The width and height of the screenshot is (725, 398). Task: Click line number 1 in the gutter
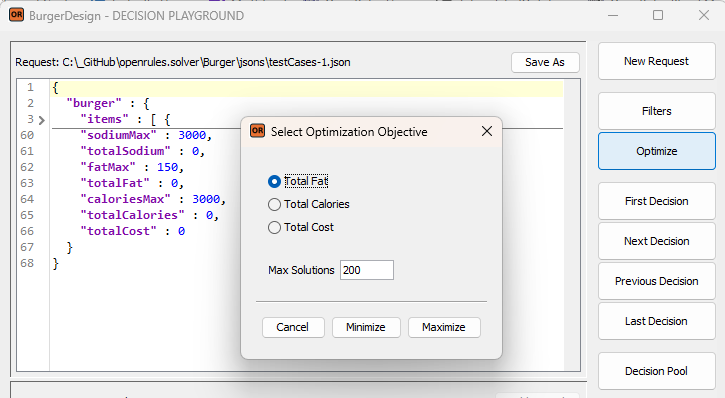(30, 87)
